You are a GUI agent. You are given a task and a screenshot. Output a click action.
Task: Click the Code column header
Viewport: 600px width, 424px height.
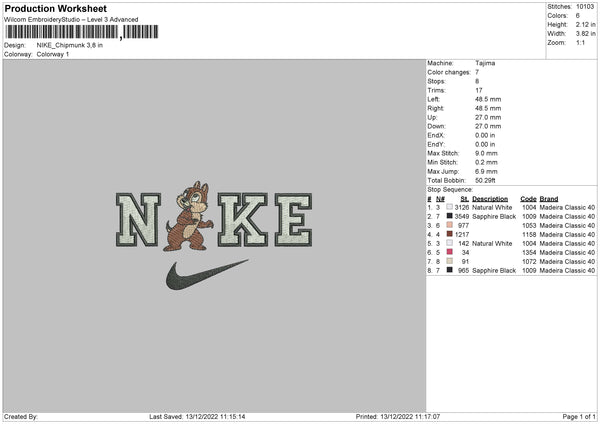(x=528, y=199)
